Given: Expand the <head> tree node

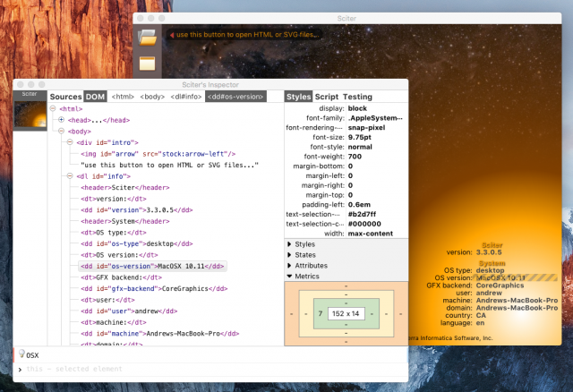Looking at the screenshot, I should tap(62, 119).
